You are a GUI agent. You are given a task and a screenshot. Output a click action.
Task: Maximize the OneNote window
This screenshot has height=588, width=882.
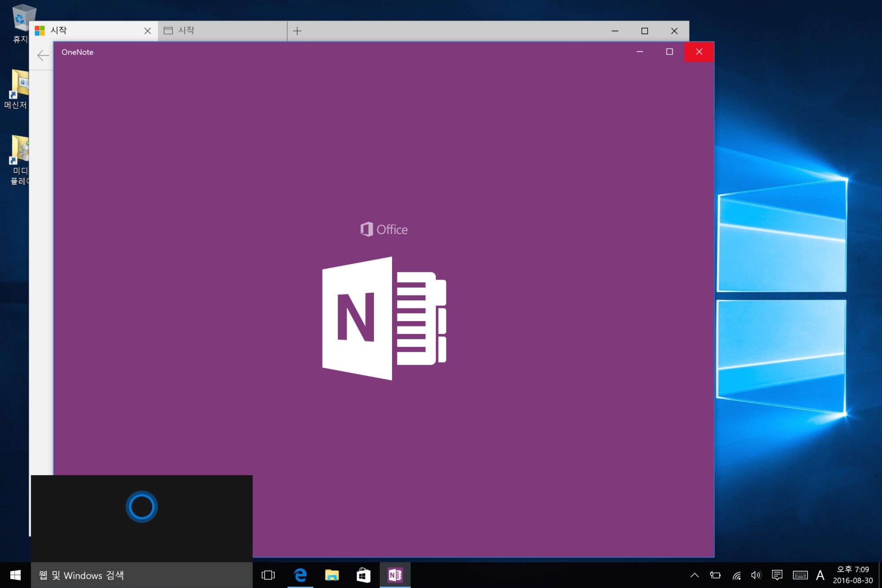669,52
